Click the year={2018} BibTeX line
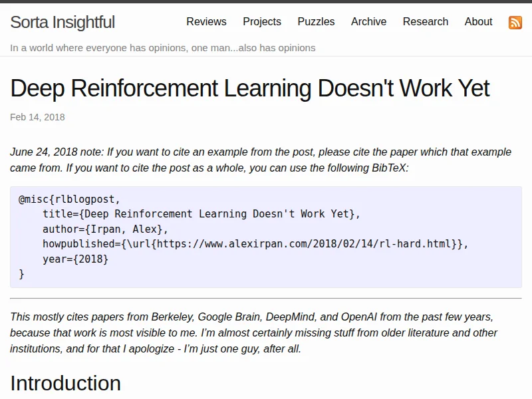 pyautogui.click(x=75, y=259)
